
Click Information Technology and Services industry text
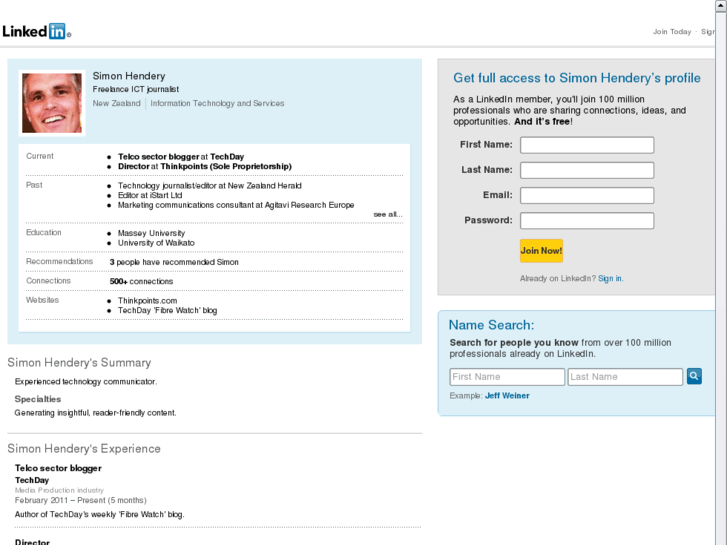coord(217,103)
